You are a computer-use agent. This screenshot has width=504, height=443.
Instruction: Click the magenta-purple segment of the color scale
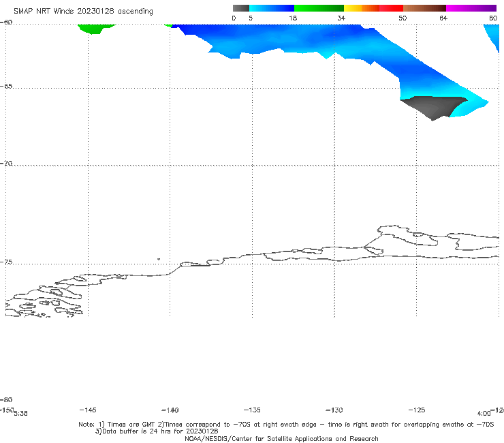point(471,8)
